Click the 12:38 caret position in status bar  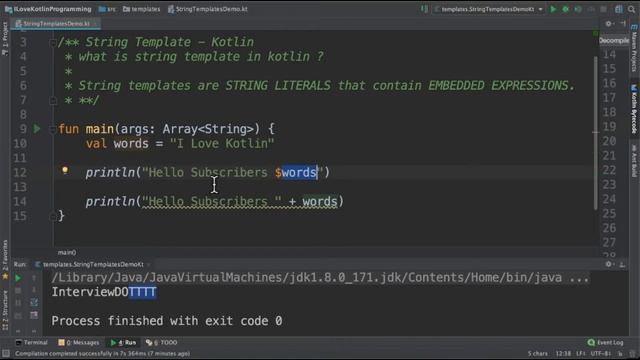pos(563,353)
